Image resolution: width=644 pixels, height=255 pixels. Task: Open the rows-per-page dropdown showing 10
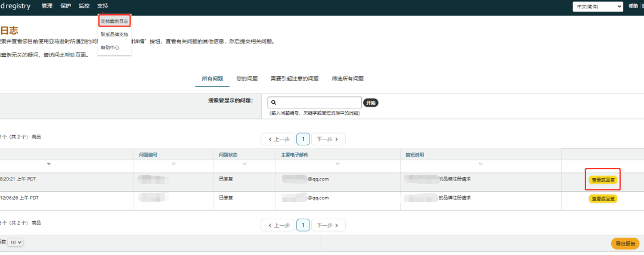pos(17,242)
